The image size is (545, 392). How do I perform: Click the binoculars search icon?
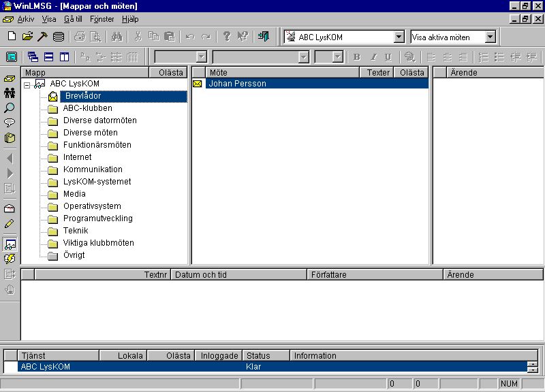116,37
